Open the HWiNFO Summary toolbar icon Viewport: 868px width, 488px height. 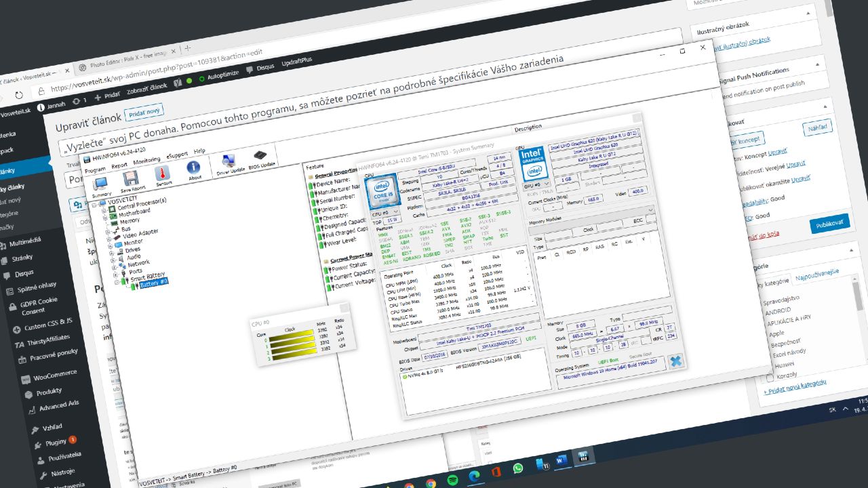pos(101,183)
